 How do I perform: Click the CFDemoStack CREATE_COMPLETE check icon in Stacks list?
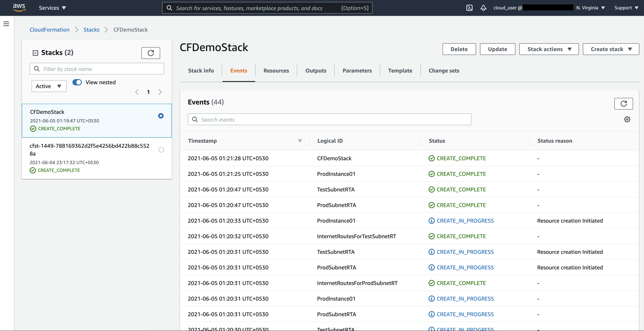pyautogui.click(x=33, y=129)
